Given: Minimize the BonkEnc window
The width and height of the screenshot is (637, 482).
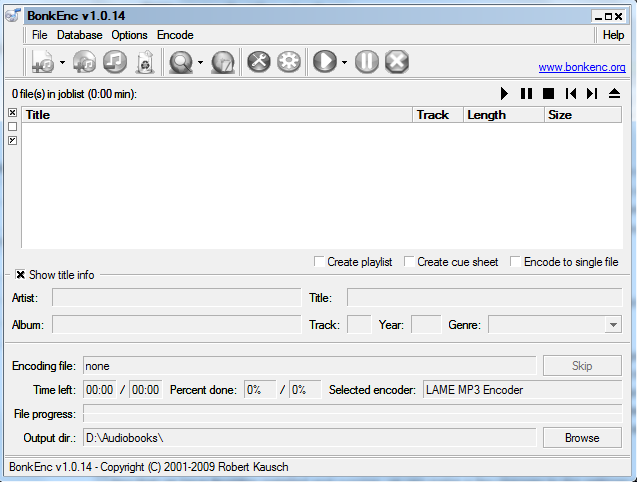Looking at the screenshot, I should tap(598, 17).
